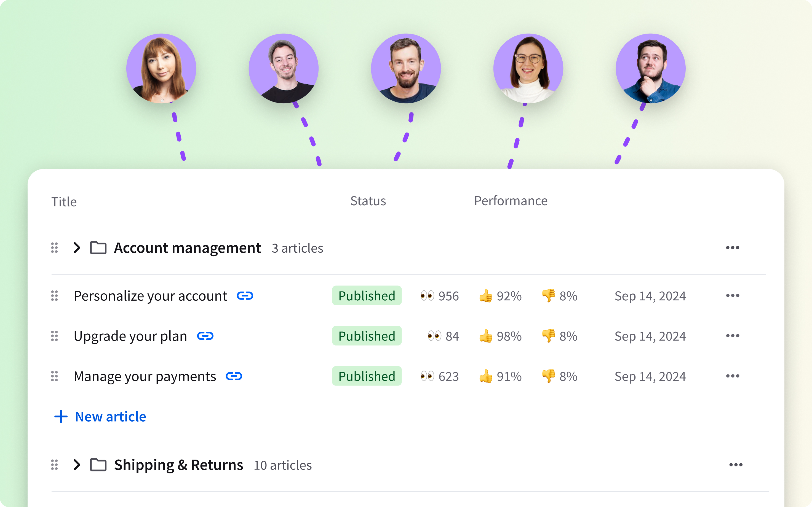Viewport: 812px width, 507px height.
Task: Click drag handle of Upgrade your plan row
Action: 54,336
